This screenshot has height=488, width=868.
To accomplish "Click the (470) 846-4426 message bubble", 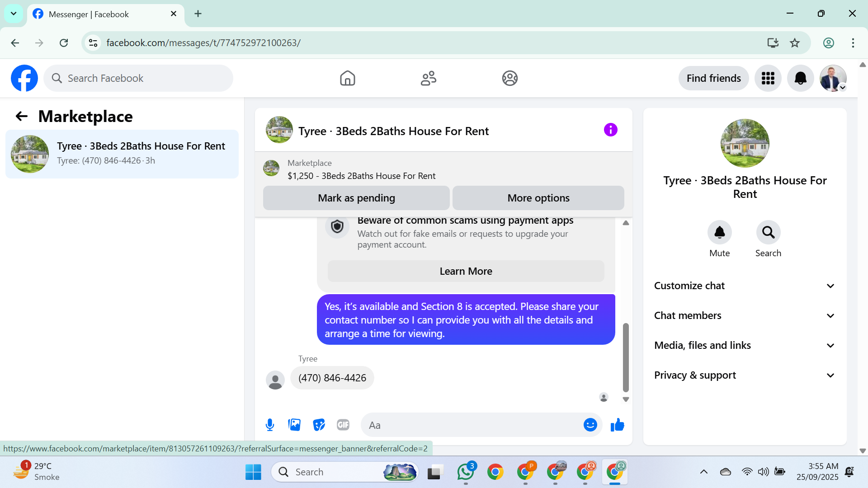I will point(332,378).
